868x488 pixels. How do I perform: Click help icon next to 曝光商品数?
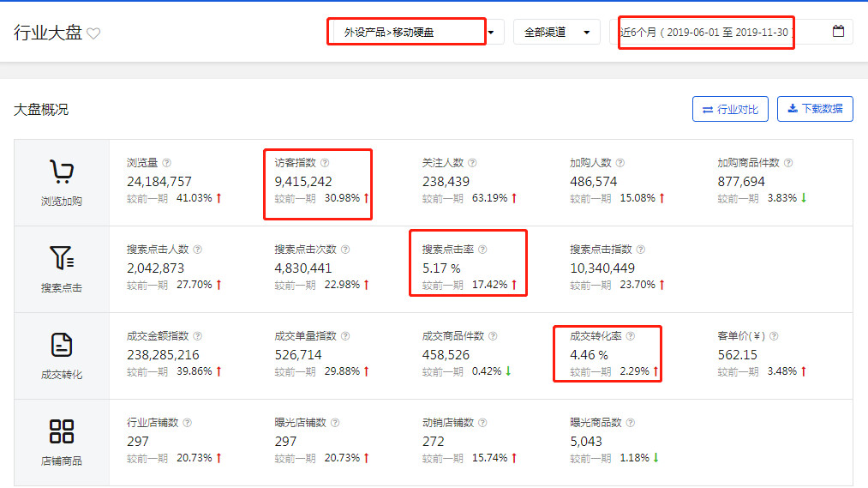click(631, 423)
